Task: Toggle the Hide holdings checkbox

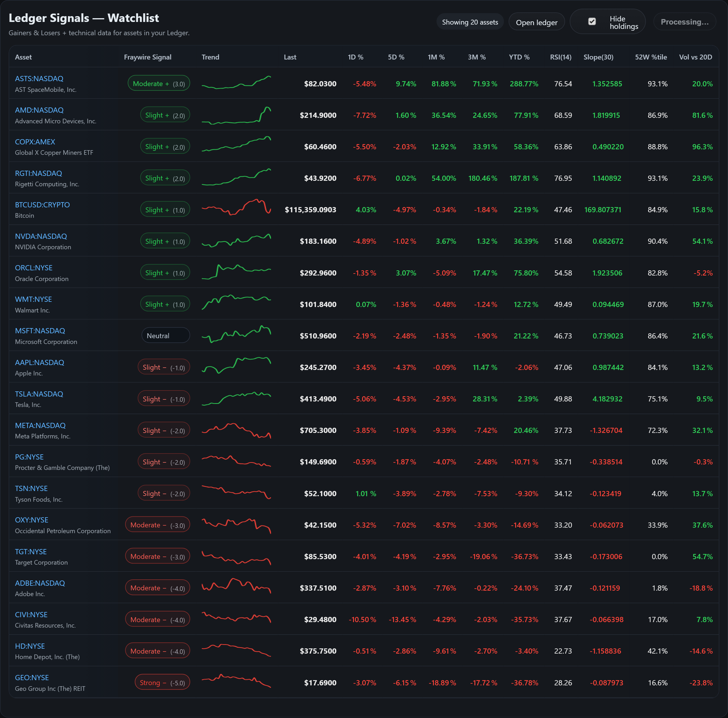Action: [x=592, y=21]
